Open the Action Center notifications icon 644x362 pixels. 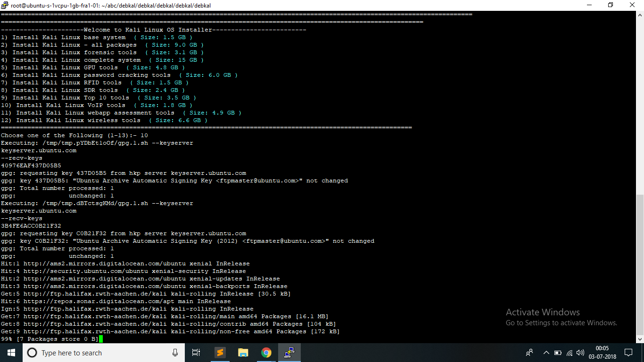(628, 353)
